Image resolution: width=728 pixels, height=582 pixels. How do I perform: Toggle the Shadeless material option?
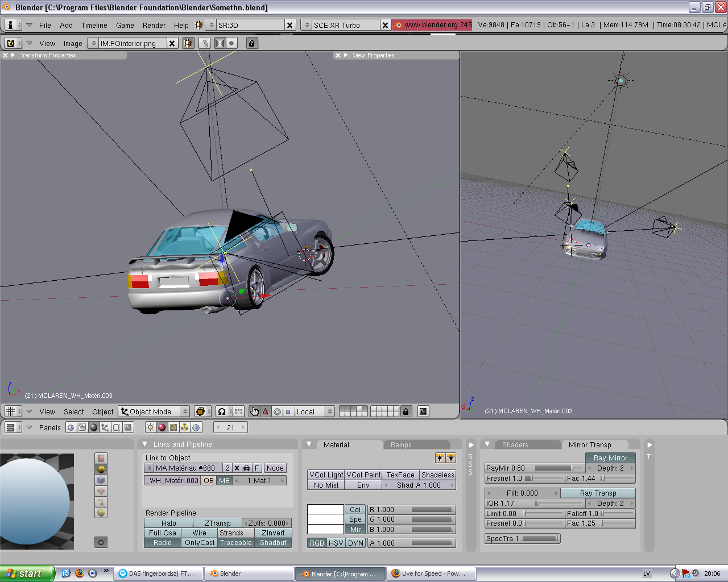(x=438, y=475)
